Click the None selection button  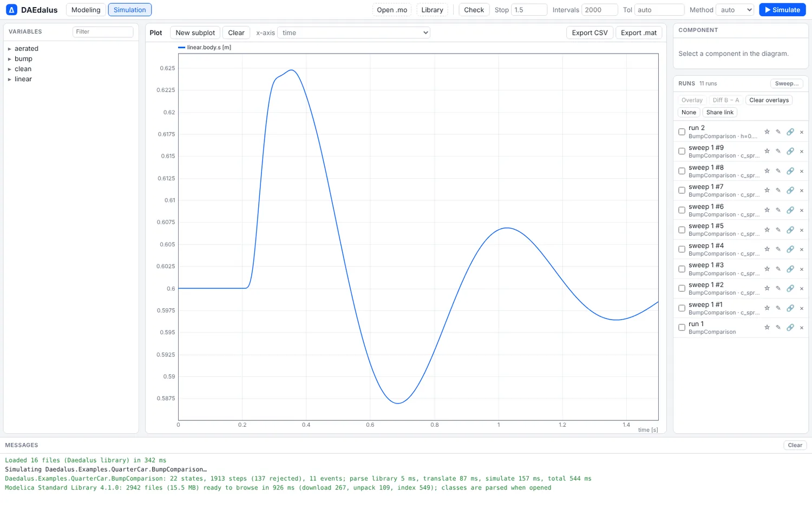tap(689, 113)
